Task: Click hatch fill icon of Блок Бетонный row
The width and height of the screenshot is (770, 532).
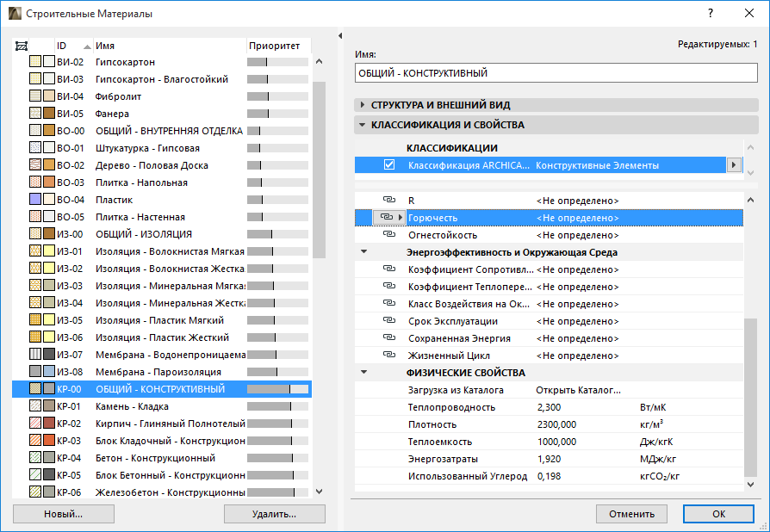Action: pos(34,474)
